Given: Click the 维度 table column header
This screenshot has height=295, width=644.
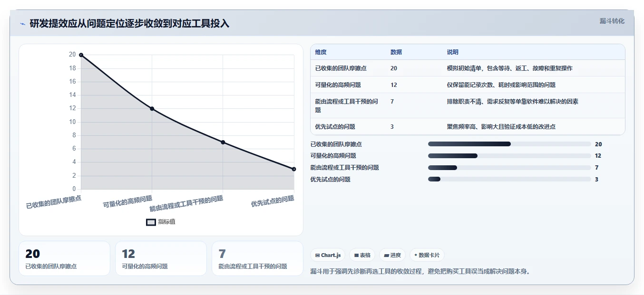Looking at the screenshot, I should tap(321, 52).
